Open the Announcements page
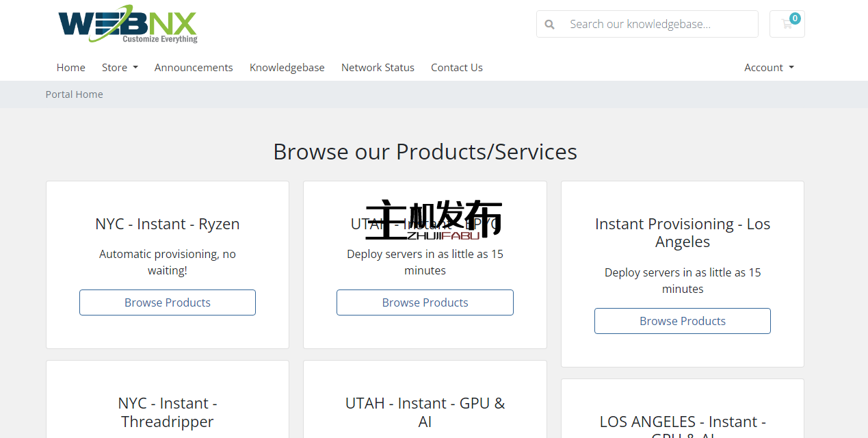The width and height of the screenshot is (868, 438). pyautogui.click(x=194, y=67)
